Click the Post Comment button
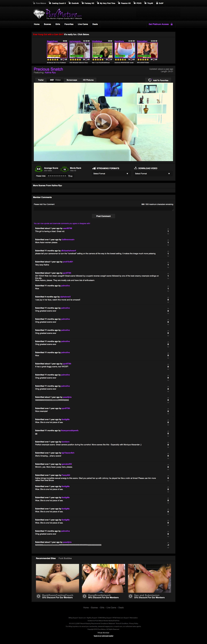 tap(103, 216)
